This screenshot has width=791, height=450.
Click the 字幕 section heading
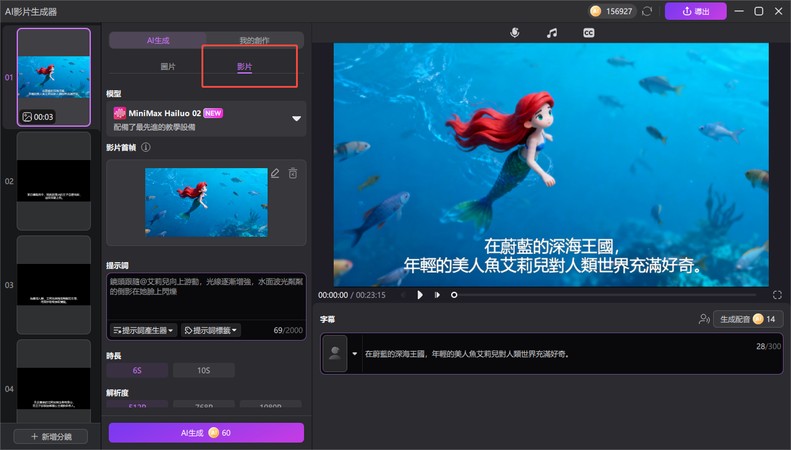tap(327, 319)
